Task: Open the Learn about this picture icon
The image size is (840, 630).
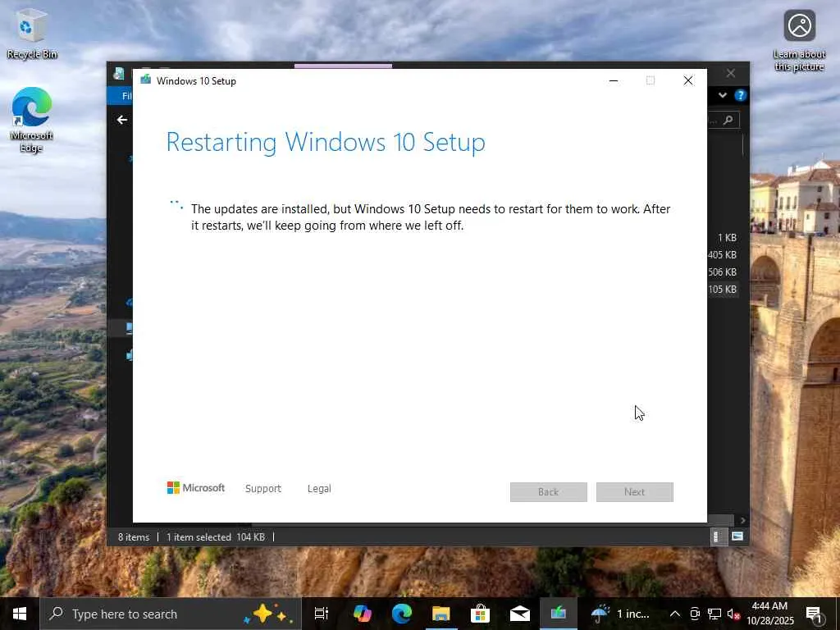Action: (799, 41)
